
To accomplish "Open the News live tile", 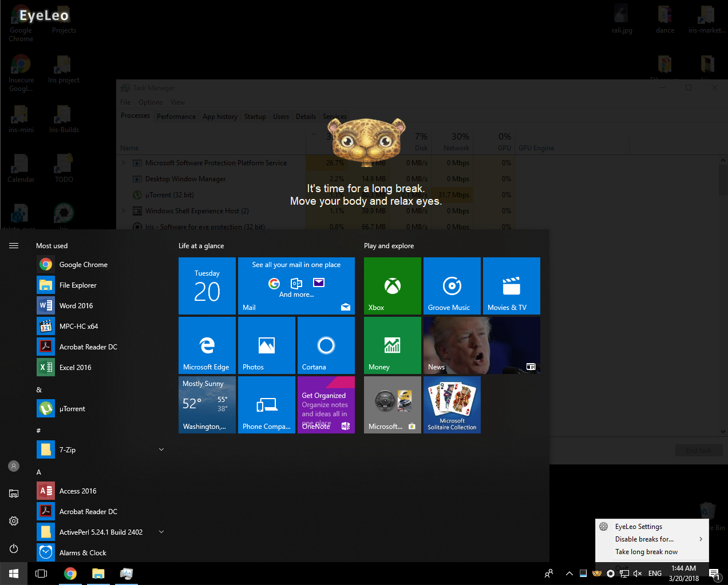I will (x=482, y=345).
